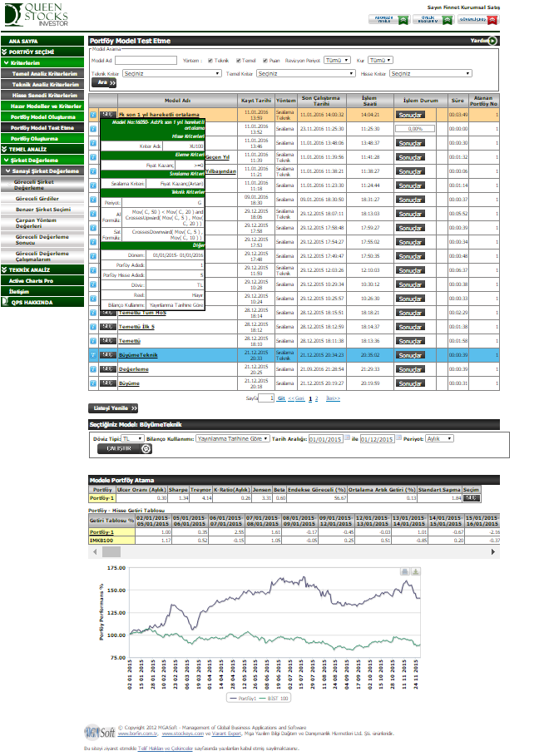Click the Seçim button in Portföy-1 row
This screenshot has height=756, width=544.
(x=471, y=498)
